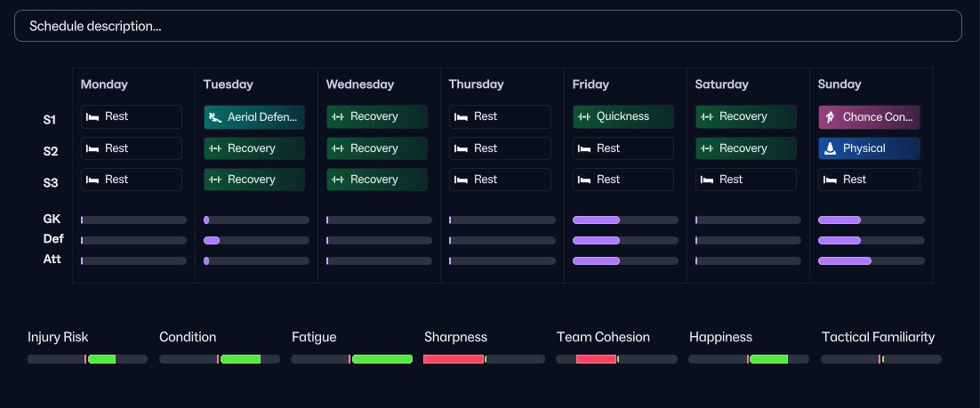Click the running icon in Sunday Chance Conversion
980x408 pixels.
pos(830,116)
